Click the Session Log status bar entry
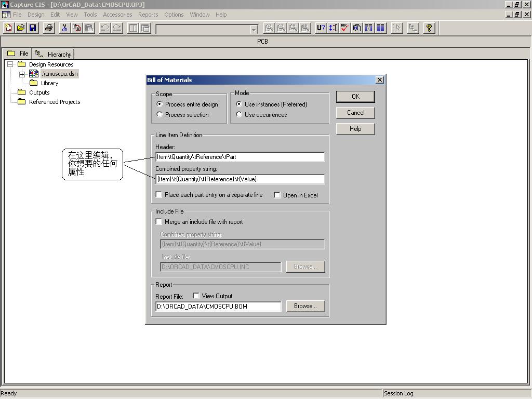532x399 pixels. point(398,393)
